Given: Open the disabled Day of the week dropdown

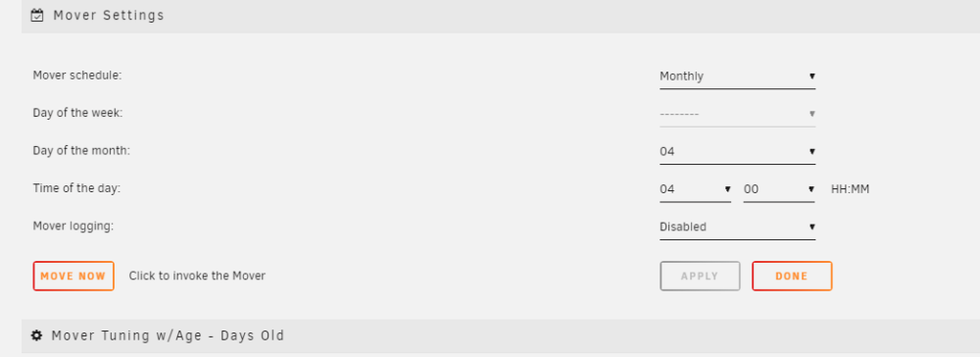Looking at the screenshot, I should [x=738, y=115].
